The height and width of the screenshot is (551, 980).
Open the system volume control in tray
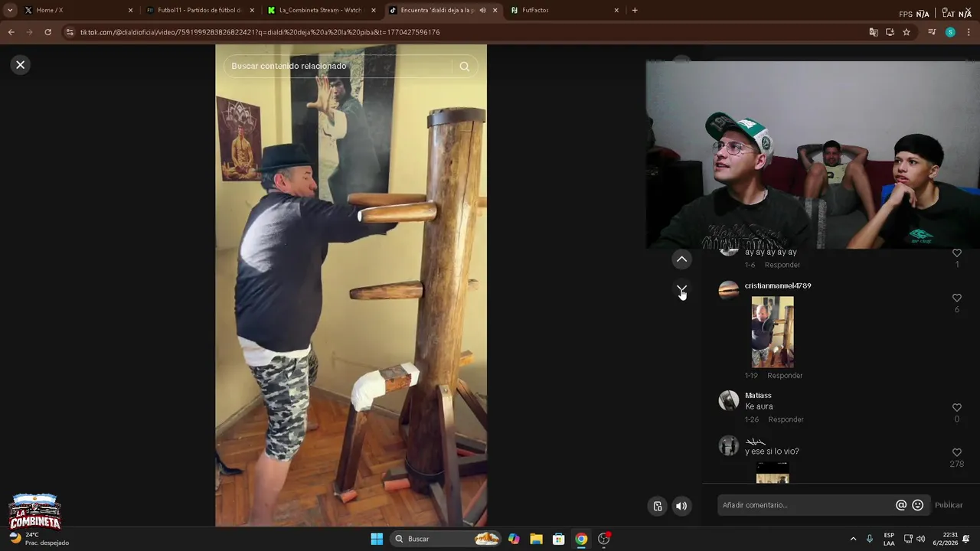(x=920, y=539)
